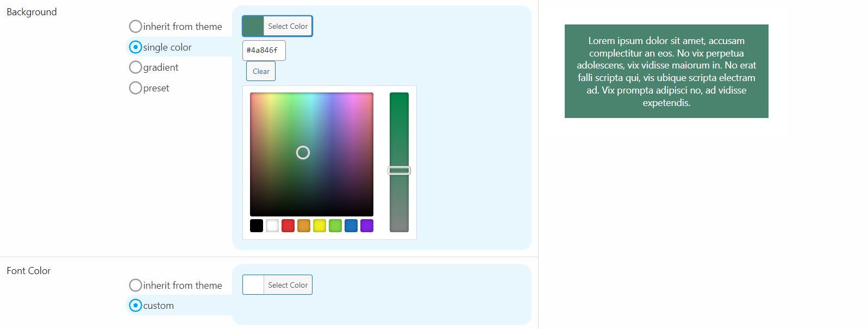Click the "Font Color" section label
The height and width of the screenshot is (329, 868).
29,271
